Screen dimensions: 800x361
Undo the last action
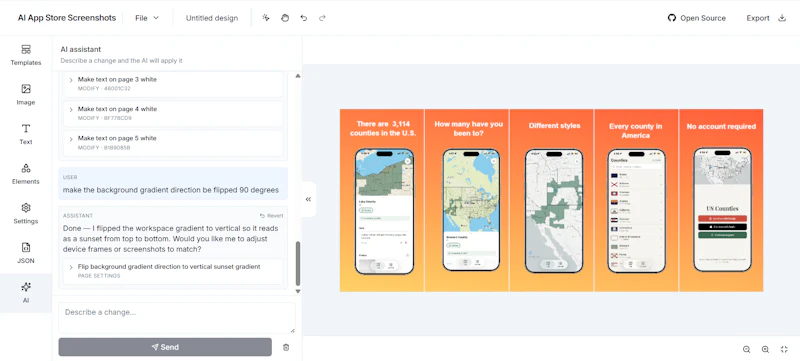pyautogui.click(x=304, y=18)
